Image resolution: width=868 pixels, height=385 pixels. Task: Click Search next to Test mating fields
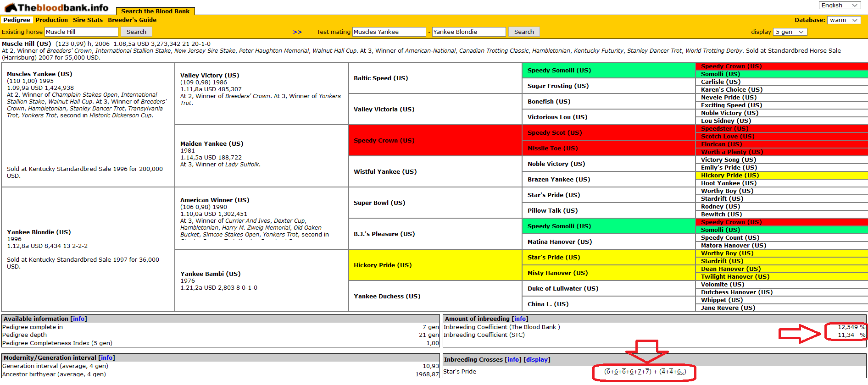524,32
